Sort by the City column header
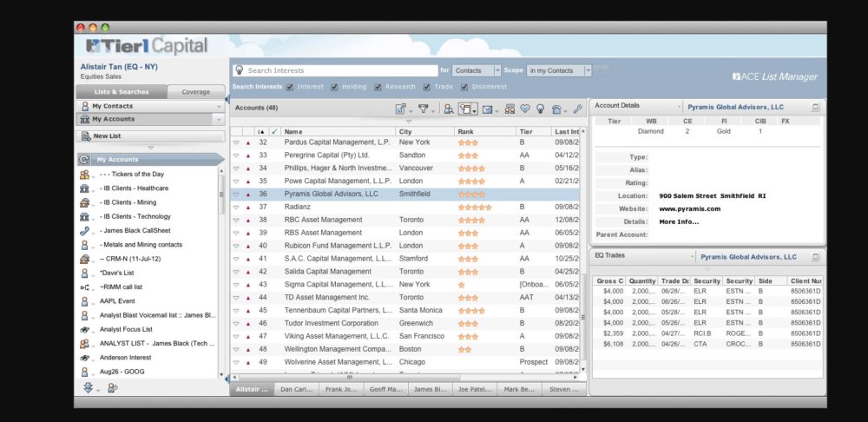 click(x=425, y=132)
